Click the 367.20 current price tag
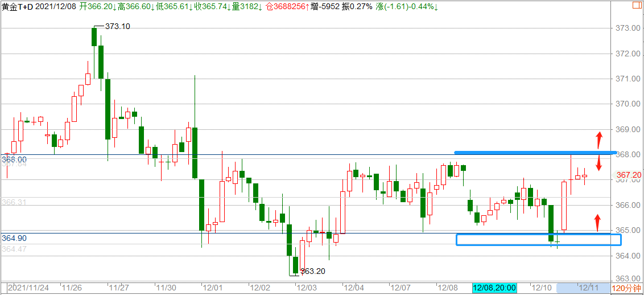 629,175
